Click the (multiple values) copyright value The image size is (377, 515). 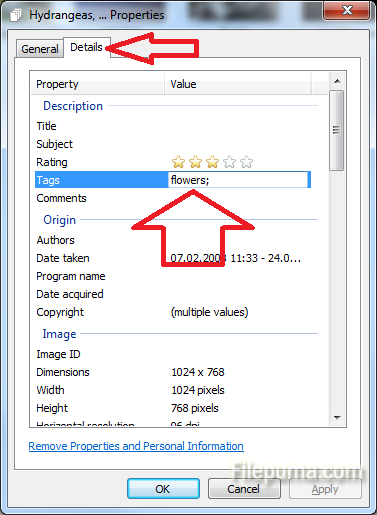click(x=210, y=312)
